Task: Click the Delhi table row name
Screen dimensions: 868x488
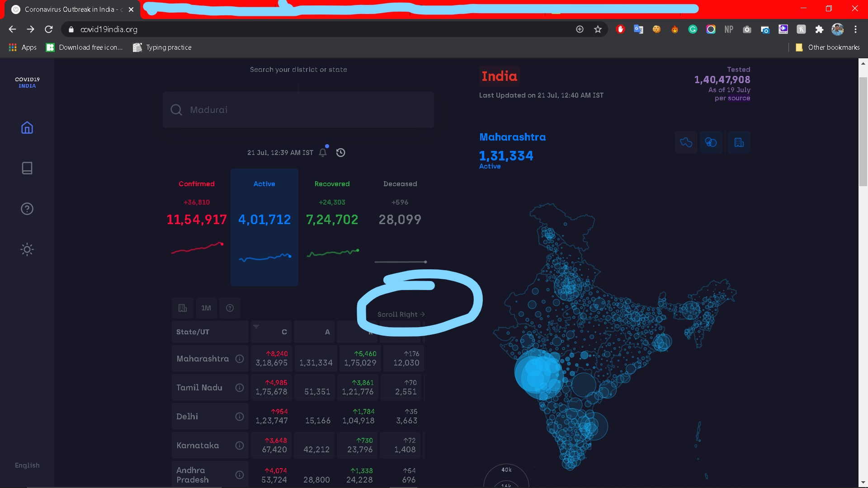Action: [187, 417]
